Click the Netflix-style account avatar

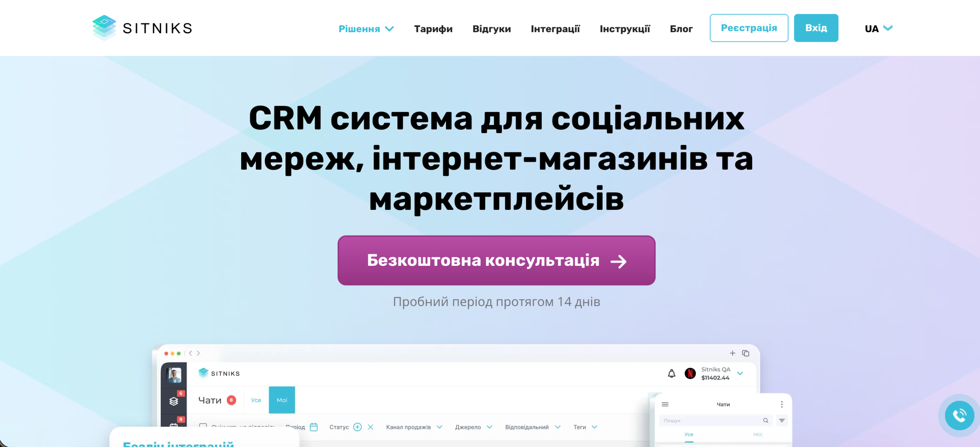coord(690,373)
